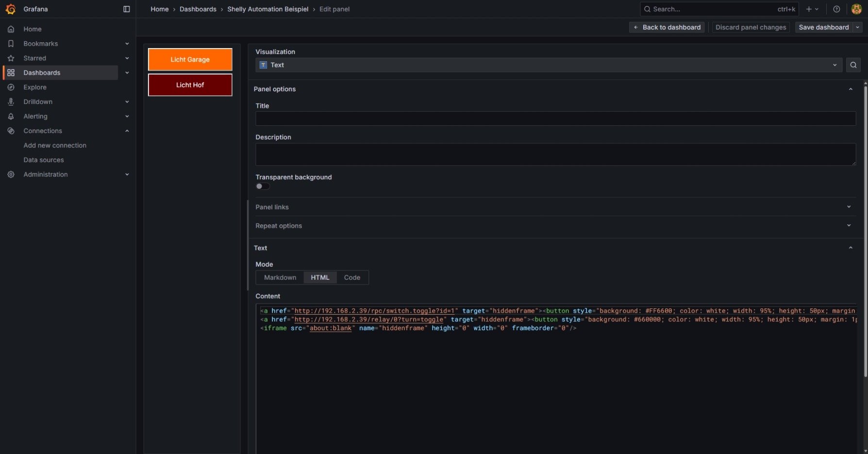868x454 pixels.
Task: Open Explore from the compass icon
Action: [11, 87]
